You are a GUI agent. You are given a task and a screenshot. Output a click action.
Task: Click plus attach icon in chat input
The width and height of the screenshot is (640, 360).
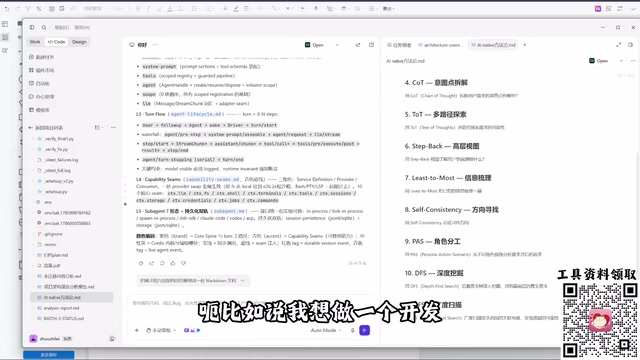click(x=137, y=330)
